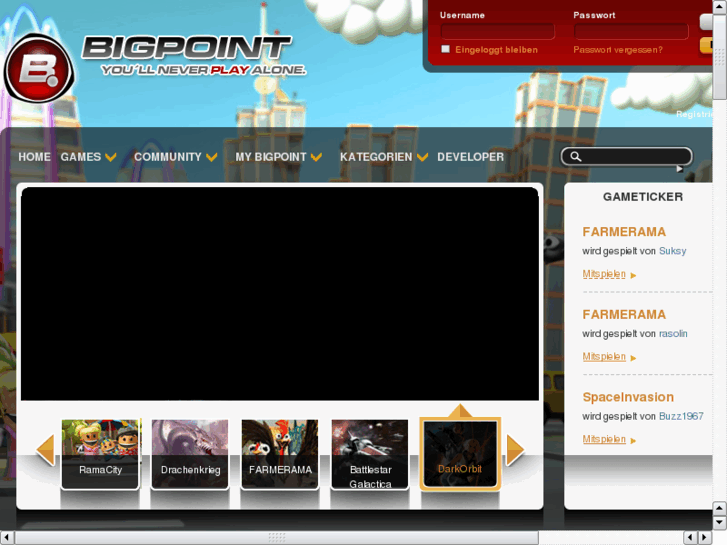Click small arrow below the search box
Image resolution: width=727 pixels, height=545 pixels.
coord(680,169)
